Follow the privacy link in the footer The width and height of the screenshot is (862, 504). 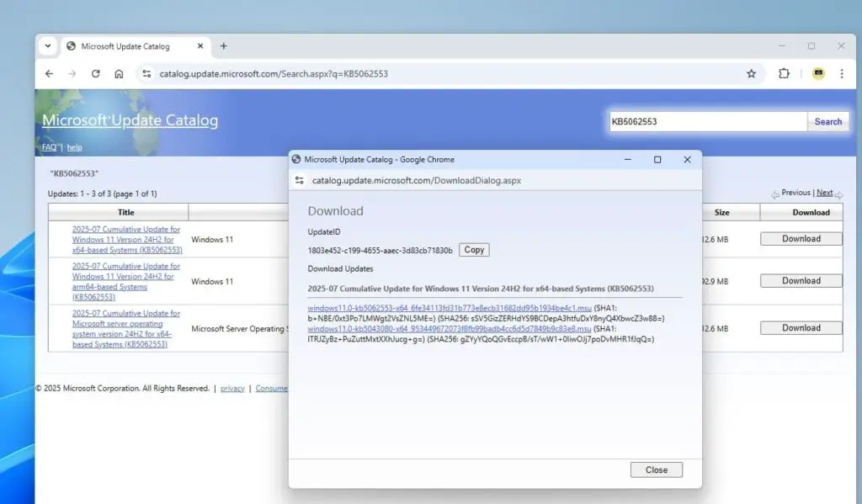(231, 388)
